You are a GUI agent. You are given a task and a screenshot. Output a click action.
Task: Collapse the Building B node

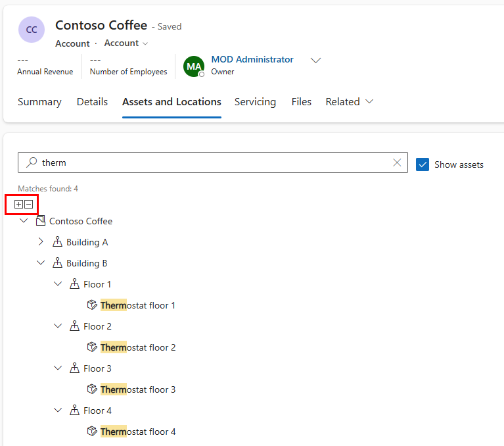coord(41,263)
